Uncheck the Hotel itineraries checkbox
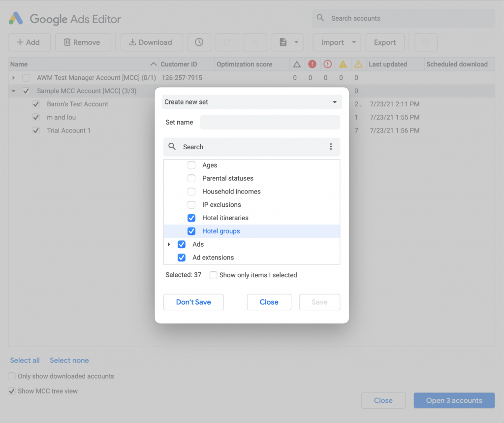This screenshot has width=504, height=423. [191, 218]
